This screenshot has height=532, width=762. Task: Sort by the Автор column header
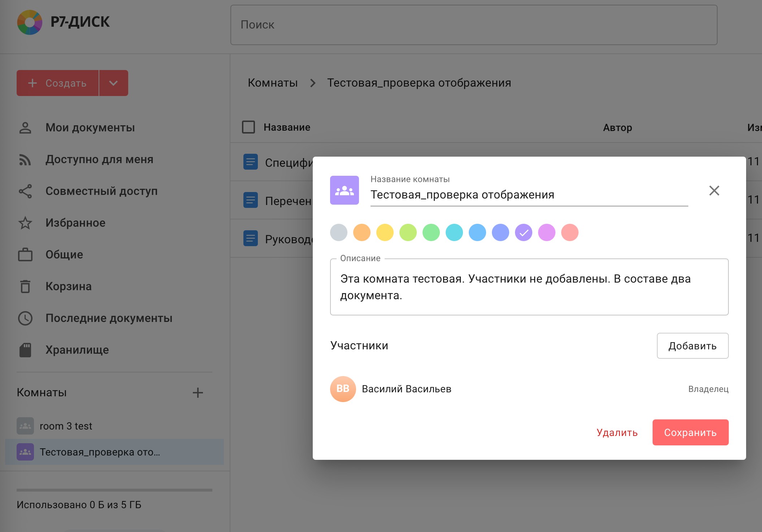[618, 128]
